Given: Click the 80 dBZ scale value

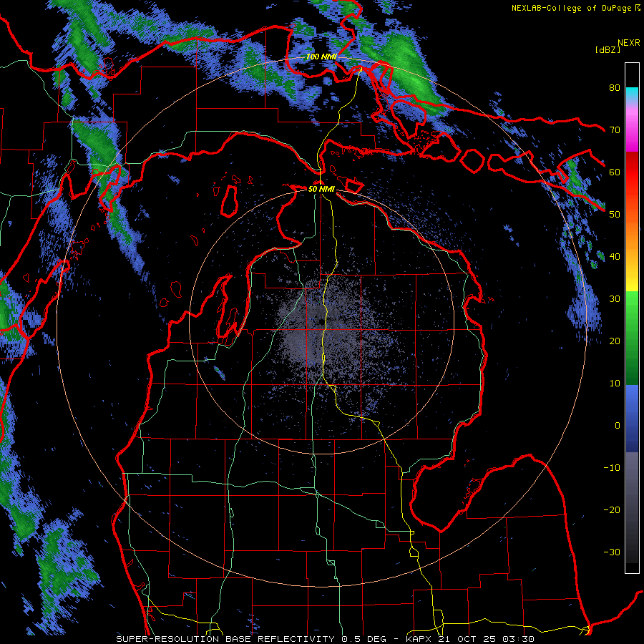Looking at the screenshot, I should click(x=615, y=88).
